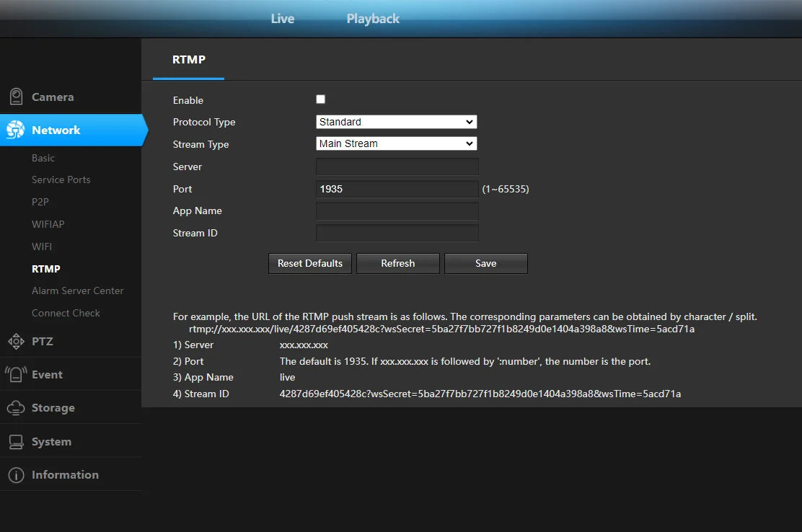This screenshot has width=802, height=532.
Task: Open the Protocol Type dropdown
Action: click(x=396, y=122)
